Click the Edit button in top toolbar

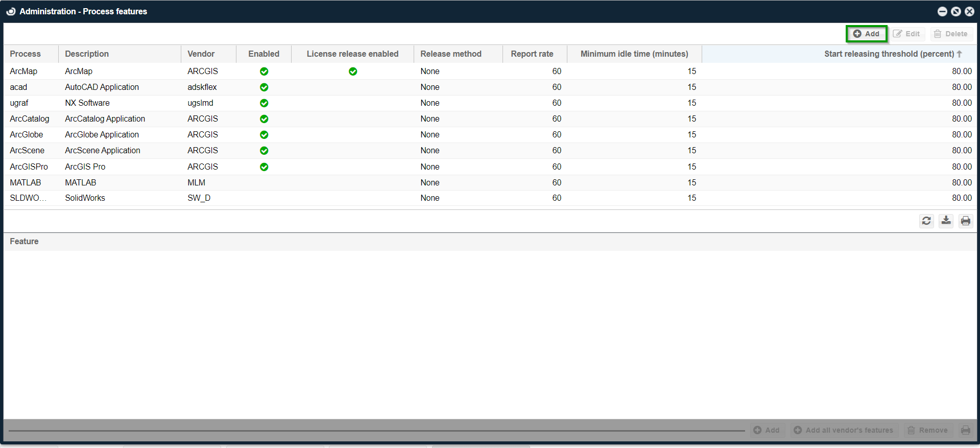[907, 34]
